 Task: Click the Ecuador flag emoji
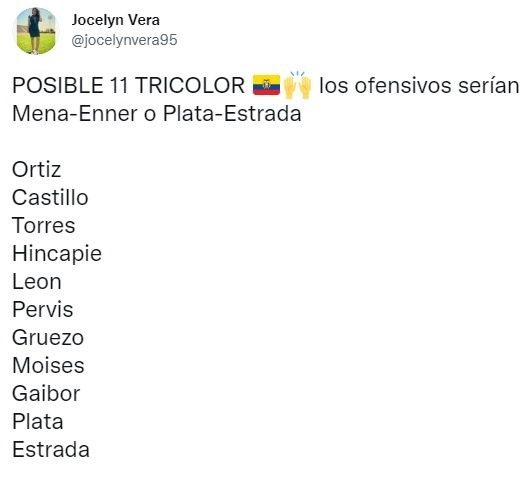click(266, 85)
